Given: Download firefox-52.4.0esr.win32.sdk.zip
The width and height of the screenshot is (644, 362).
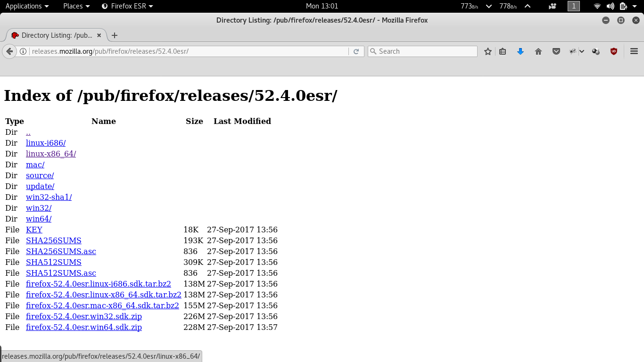Looking at the screenshot, I should coord(84,316).
